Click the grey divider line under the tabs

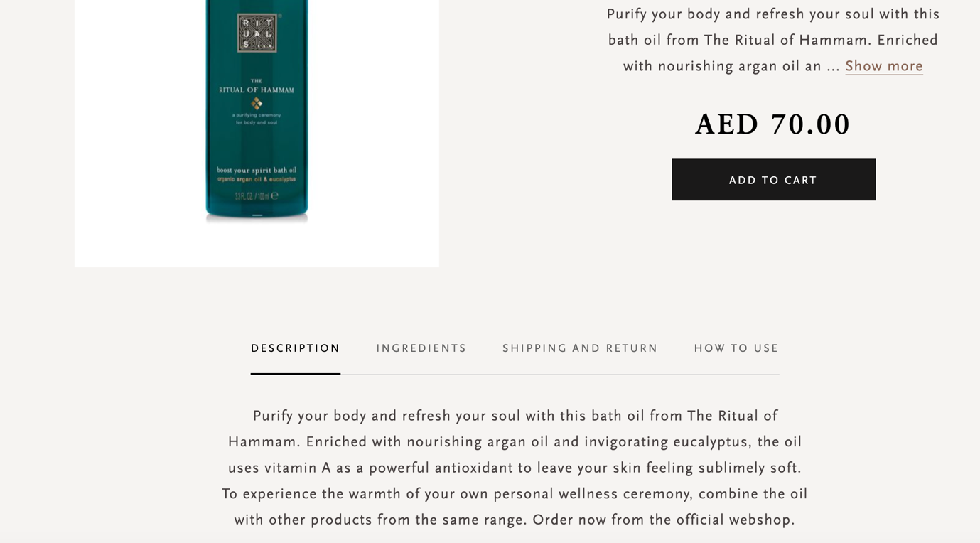click(569, 374)
